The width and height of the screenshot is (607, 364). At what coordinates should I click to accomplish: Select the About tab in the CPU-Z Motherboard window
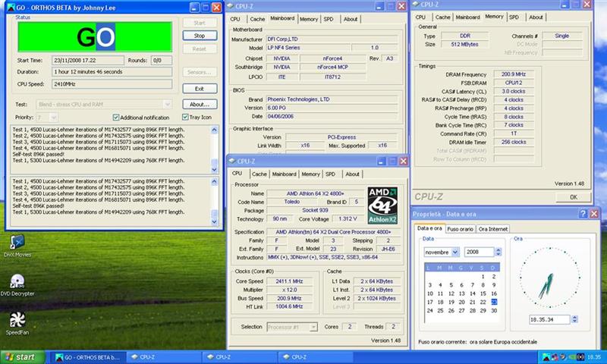tap(351, 19)
